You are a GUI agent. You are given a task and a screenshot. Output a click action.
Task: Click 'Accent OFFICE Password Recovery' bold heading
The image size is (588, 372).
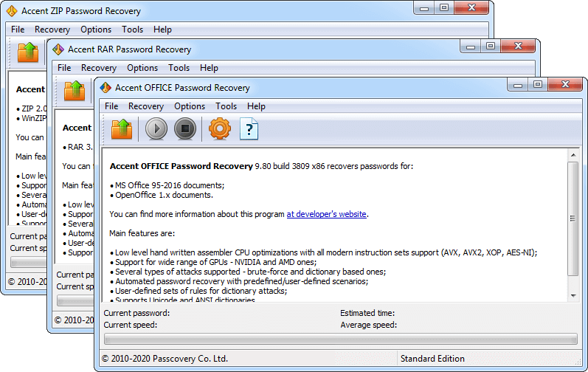pos(181,166)
